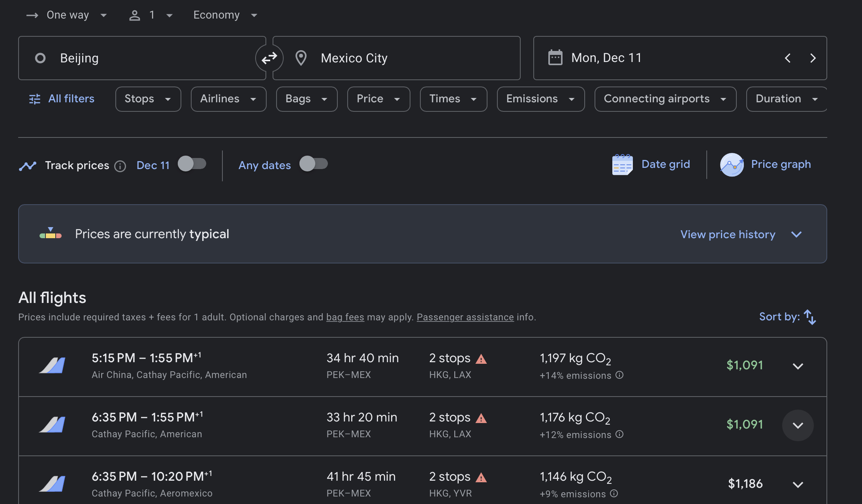Click info icon next to +14% emissions
862x504 pixels.
coord(619,375)
